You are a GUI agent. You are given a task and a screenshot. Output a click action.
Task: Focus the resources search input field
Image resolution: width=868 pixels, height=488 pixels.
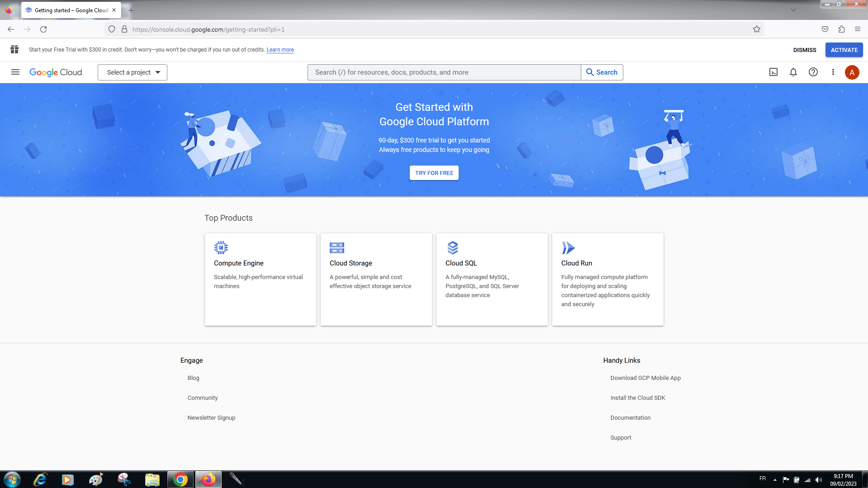pyautogui.click(x=444, y=72)
